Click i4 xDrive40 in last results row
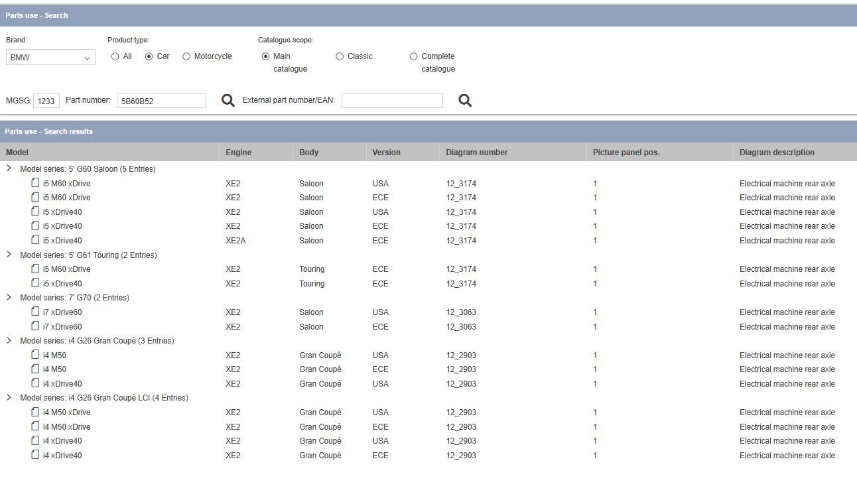857x504 pixels. coord(62,455)
